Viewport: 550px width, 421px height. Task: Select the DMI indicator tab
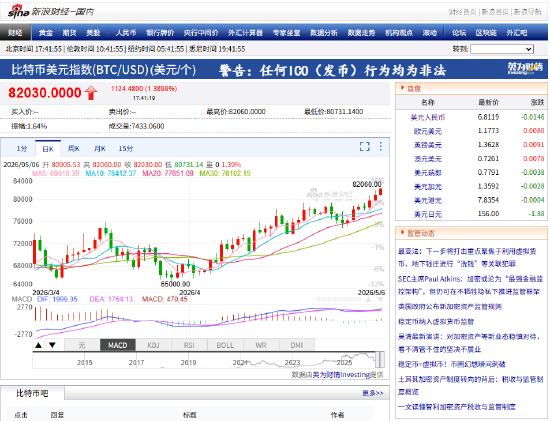point(297,345)
